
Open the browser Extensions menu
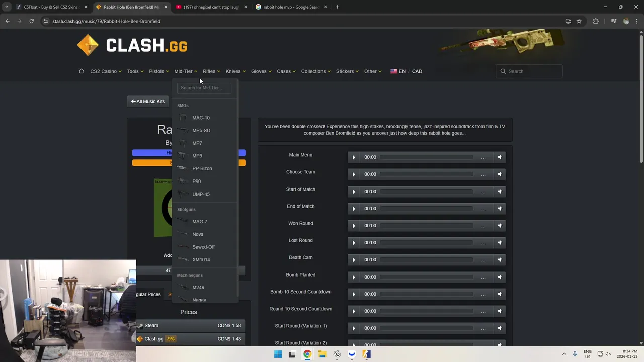pos(596,21)
